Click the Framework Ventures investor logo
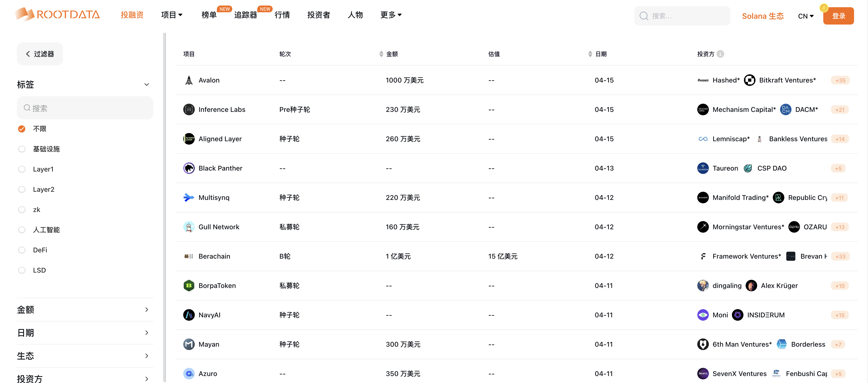The height and width of the screenshot is (383, 868). tap(703, 256)
